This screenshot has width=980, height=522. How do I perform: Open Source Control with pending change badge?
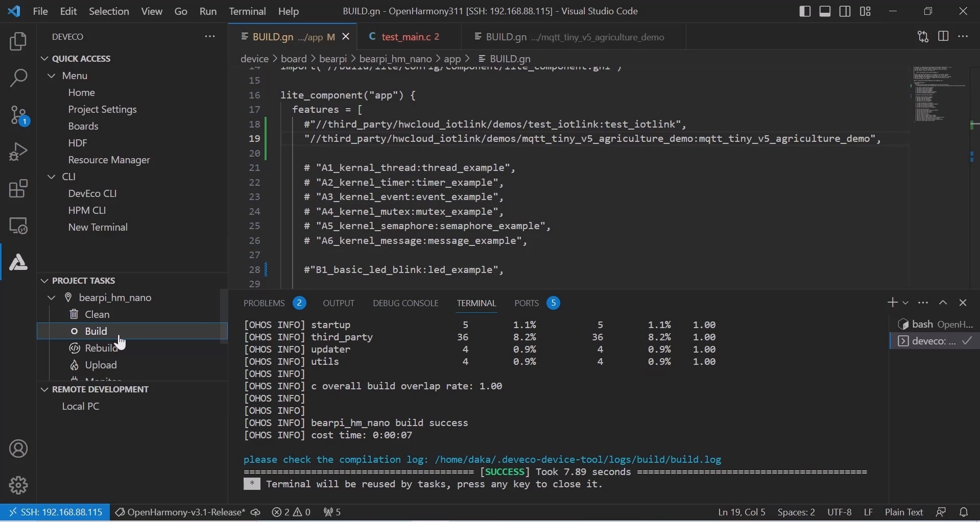click(x=18, y=116)
